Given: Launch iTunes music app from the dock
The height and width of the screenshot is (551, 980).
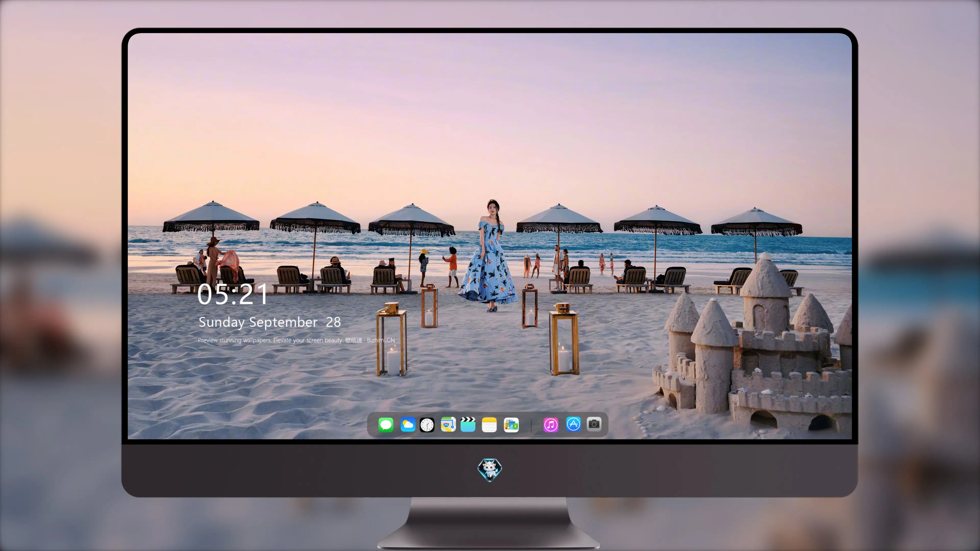Looking at the screenshot, I should [x=551, y=425].
